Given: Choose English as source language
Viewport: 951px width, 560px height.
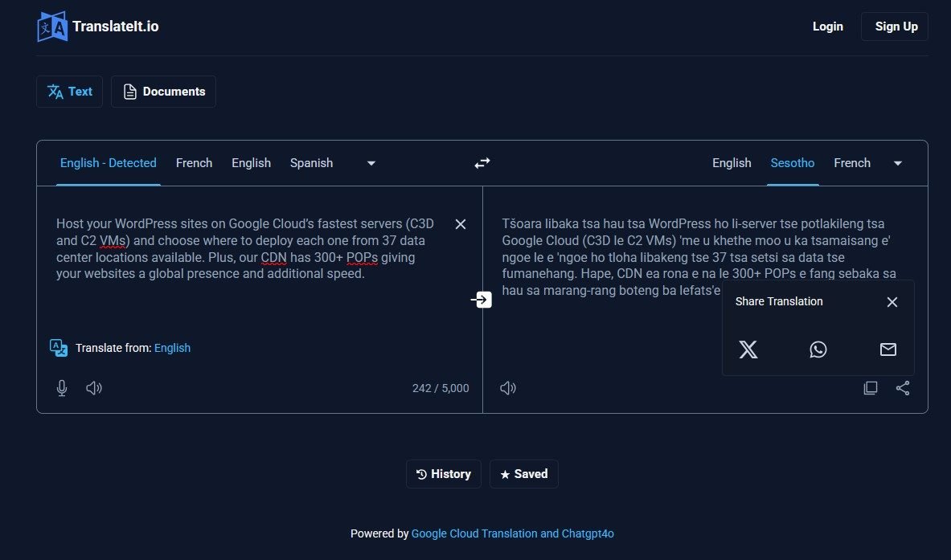Looking at the screenshot, I should (251, 163).
